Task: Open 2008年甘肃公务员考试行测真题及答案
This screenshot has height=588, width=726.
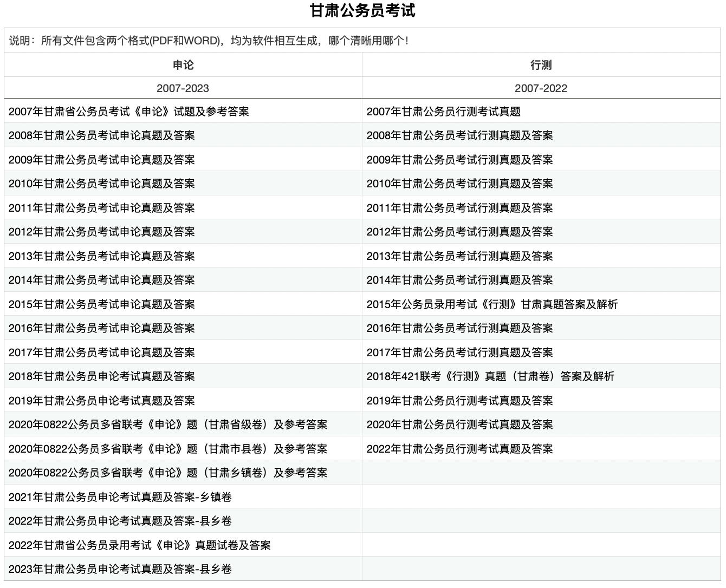Action: [x=460, y=135]
